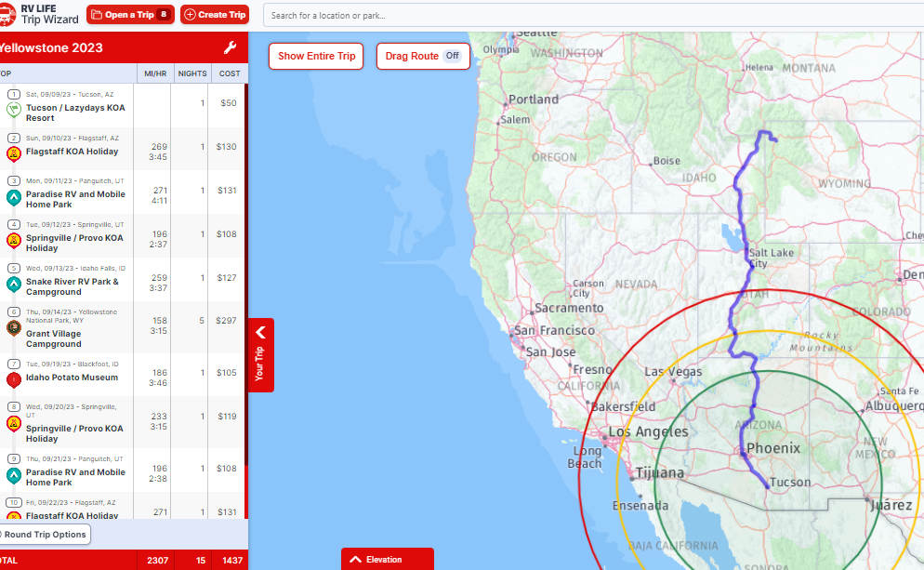Screen dimensions: 924x570
Task: Click Las Vegas on the map
Action: coord(673,371)
